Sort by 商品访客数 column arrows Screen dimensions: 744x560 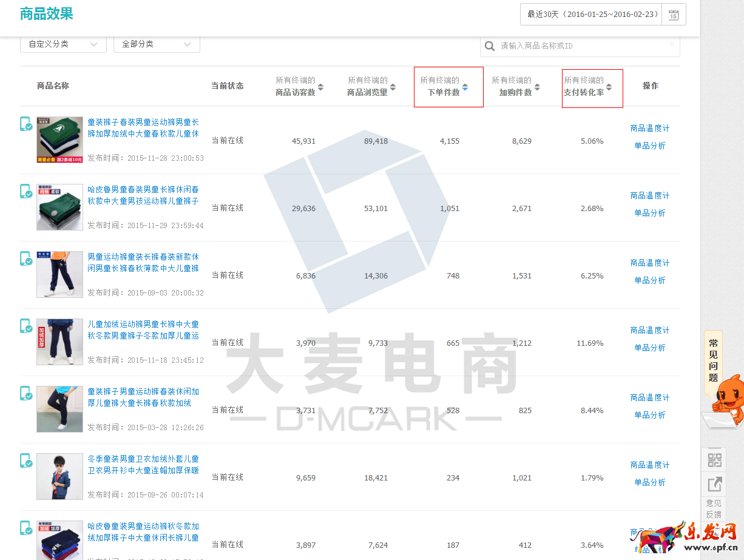[x=320, y=87]
